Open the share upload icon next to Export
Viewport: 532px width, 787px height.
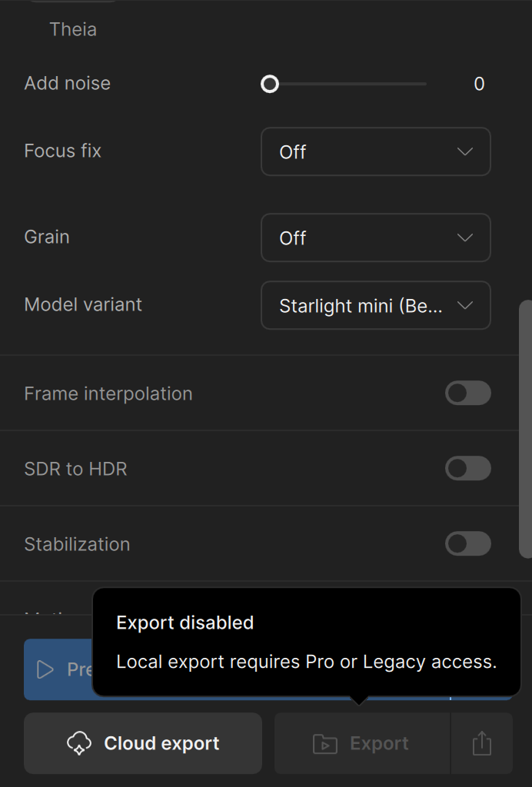point(482,743)
